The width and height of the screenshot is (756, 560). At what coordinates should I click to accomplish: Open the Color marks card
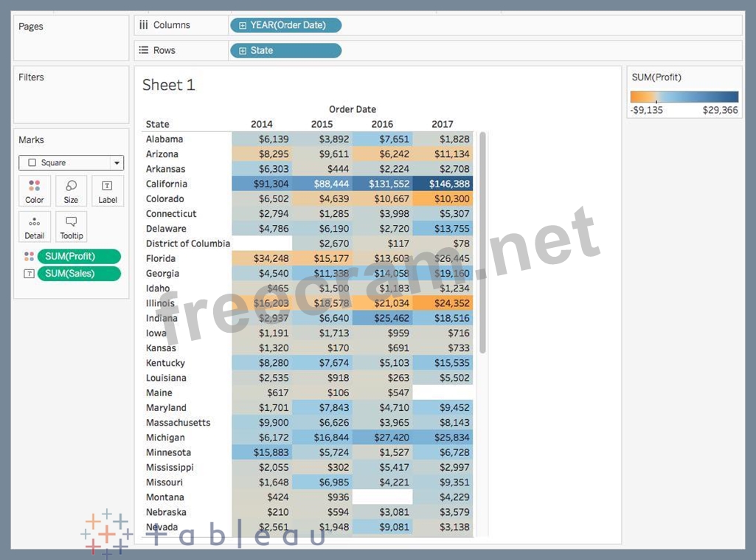[x=35, y=190]
